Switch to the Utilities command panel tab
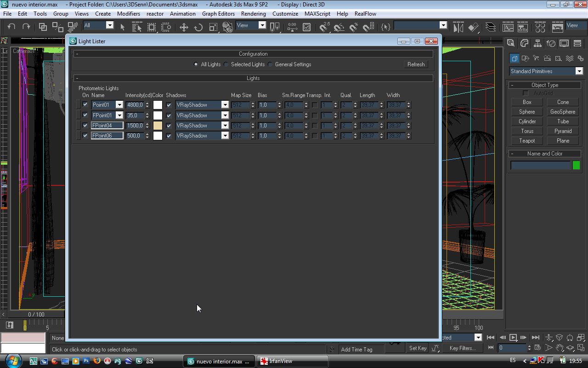Image resolution: width=588 pixels, height=368 pixels. [x=577, y=43]
